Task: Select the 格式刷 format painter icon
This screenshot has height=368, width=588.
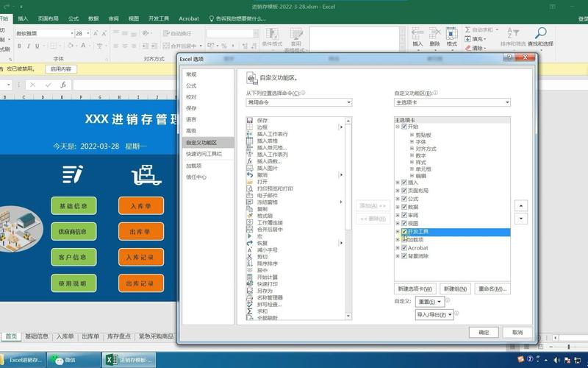Action: coord(249,216)
